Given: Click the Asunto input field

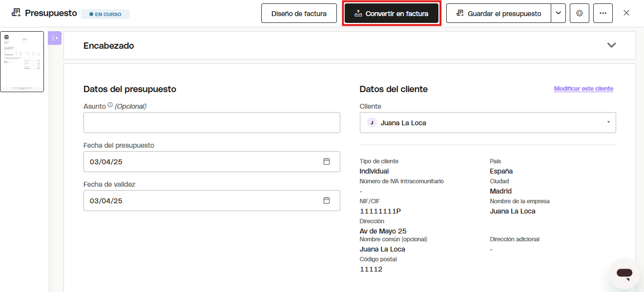Looking at the screenshot, I should 212,122.
